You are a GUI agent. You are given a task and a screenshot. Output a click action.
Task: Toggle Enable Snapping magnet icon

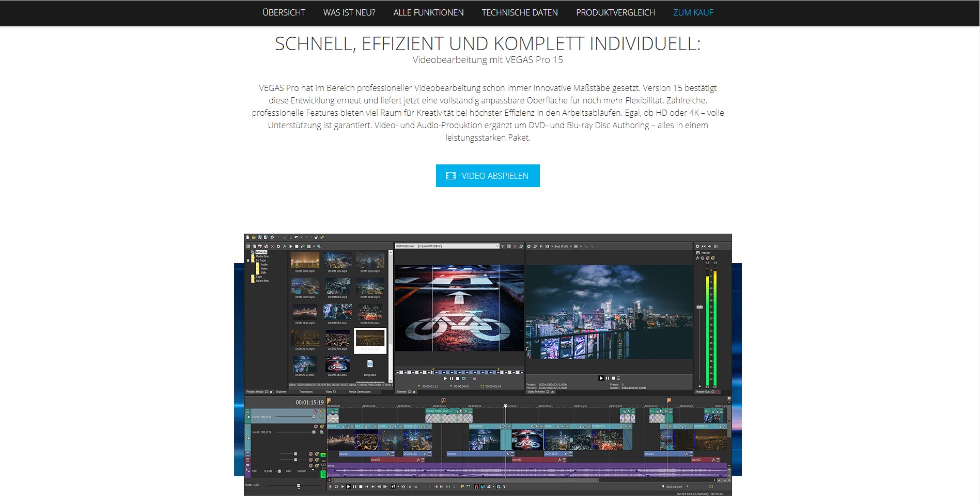(x=476, y=486)
